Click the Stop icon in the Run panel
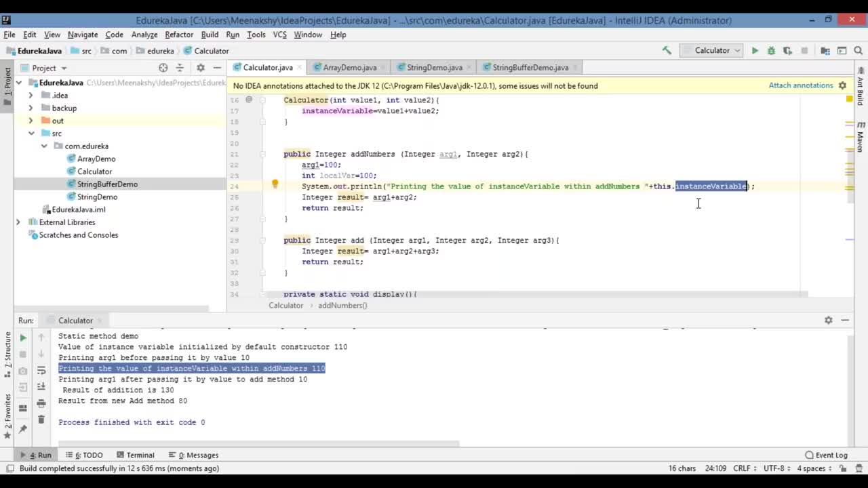Screen dimensions: 868x488 [x=23, y=354]
